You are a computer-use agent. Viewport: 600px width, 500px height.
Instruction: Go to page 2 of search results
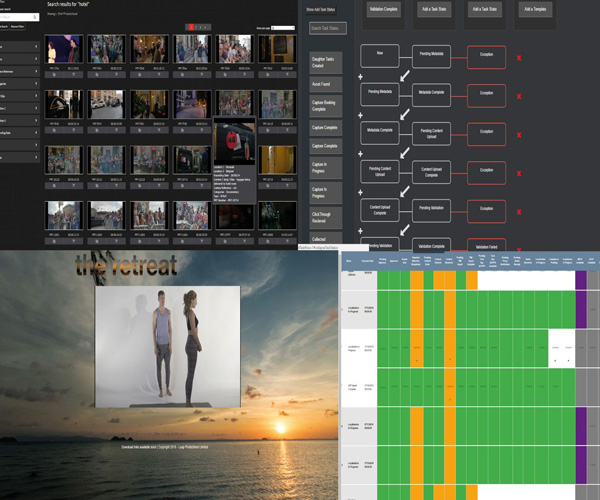click(199, 25)
